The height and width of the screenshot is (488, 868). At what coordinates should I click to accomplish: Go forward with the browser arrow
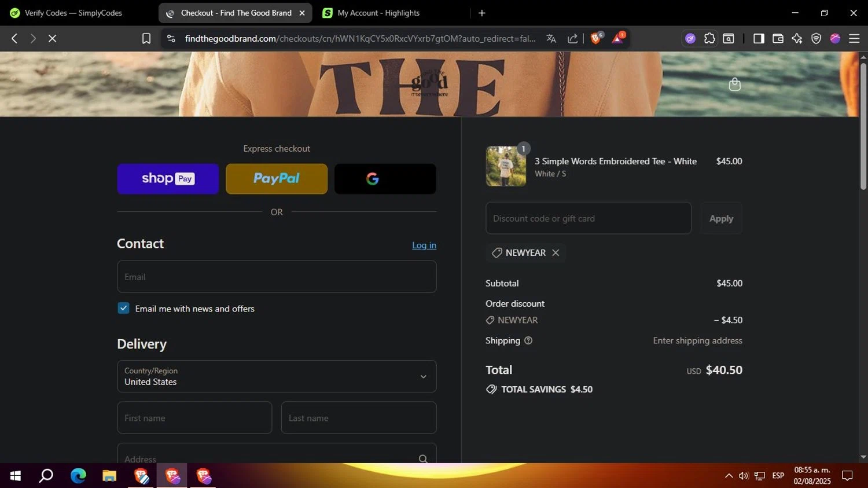(x=33, y=38)
